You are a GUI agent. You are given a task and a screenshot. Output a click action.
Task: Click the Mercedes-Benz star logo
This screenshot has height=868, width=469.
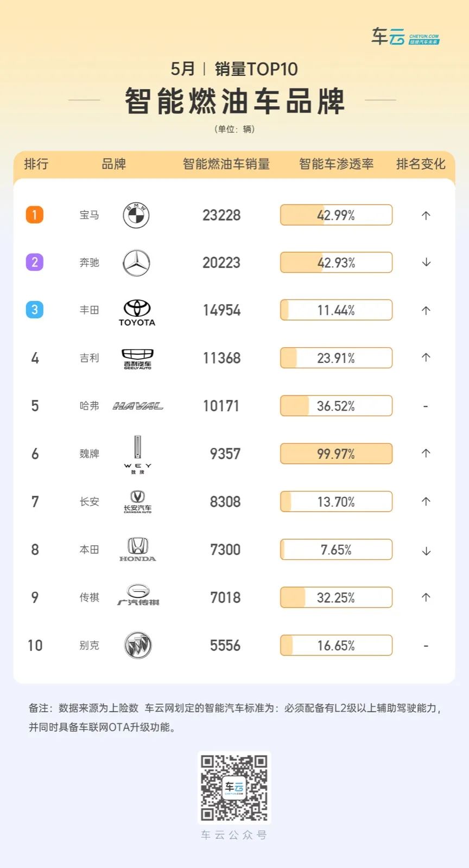click(x=136, y=263)
